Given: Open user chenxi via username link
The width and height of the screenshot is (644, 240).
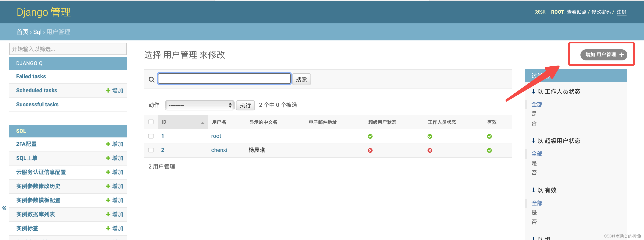Looking at the screenshot, I should pyautogui.click(x=219, y=150).
